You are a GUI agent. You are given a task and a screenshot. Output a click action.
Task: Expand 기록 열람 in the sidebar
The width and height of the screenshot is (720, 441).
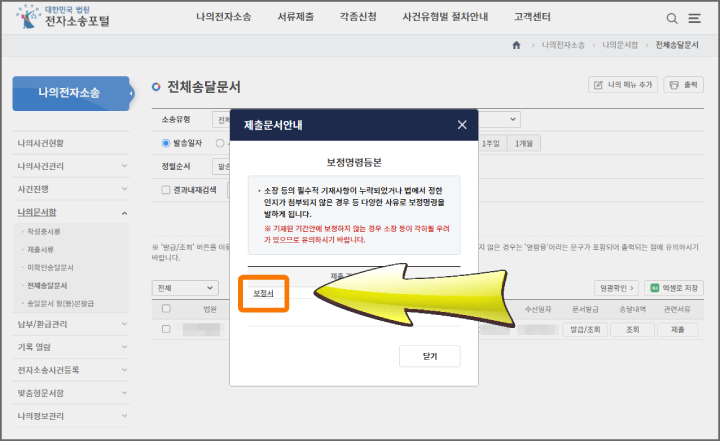[x=73, y=347]
